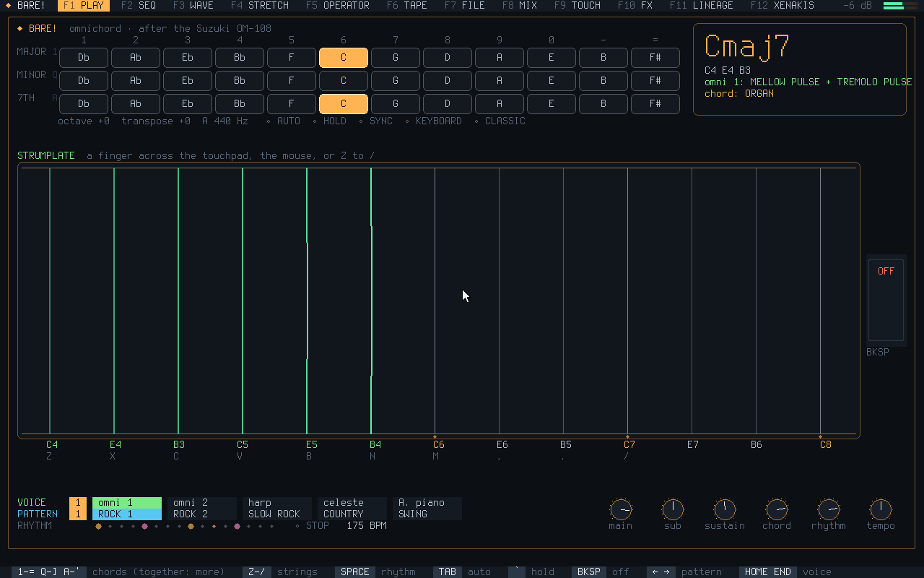Pluck the E6 string on the strumplate
This screenshot has height=578, width=924.
click(499, 301)
